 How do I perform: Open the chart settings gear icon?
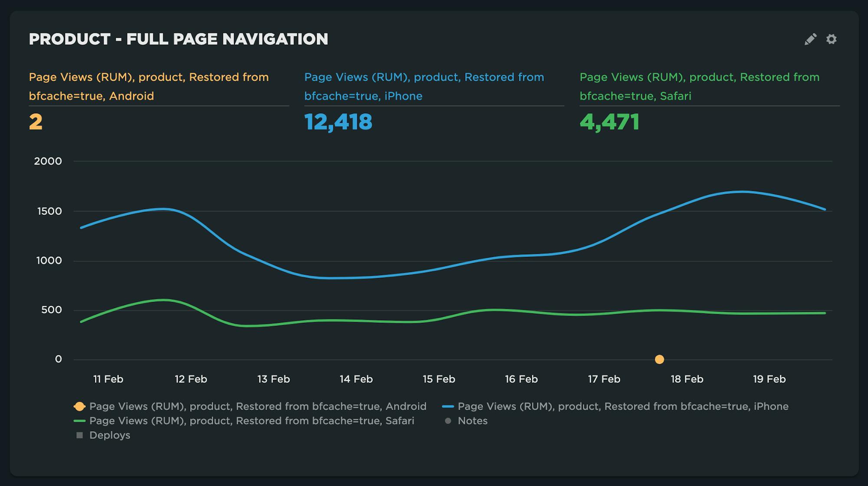tap(831, 39)
